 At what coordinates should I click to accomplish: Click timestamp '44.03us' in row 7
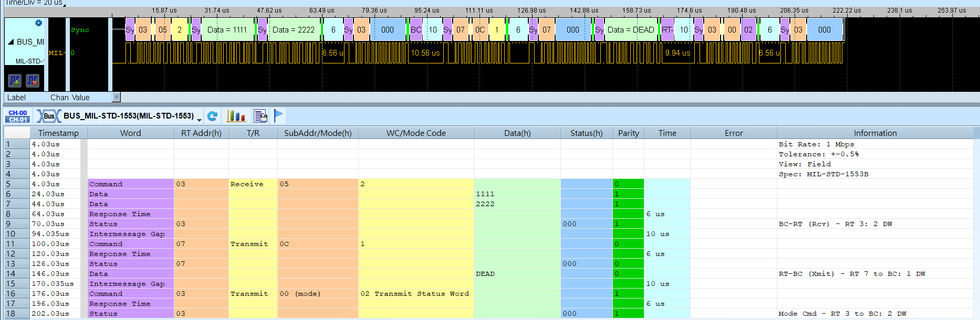(48, 204)
